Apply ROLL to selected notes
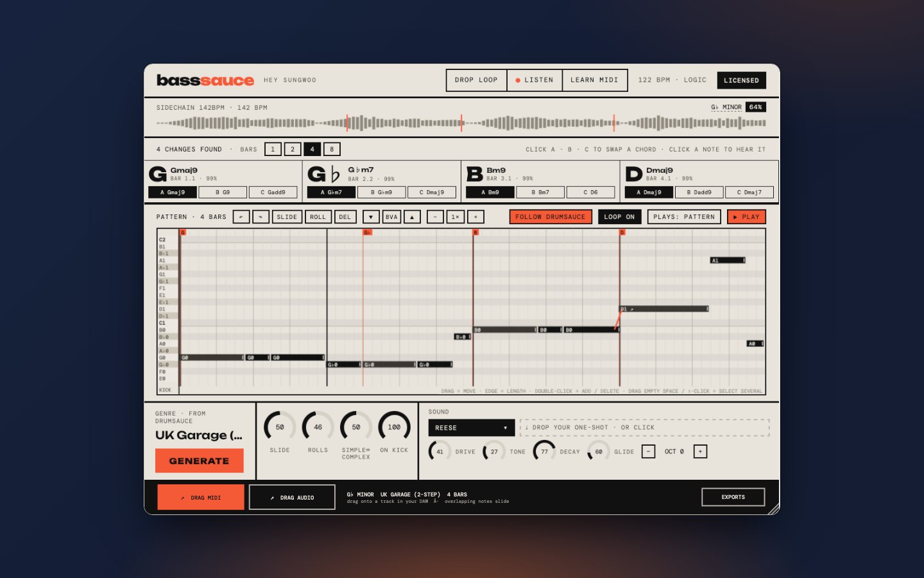Viewport: 924px width, 578px height. (x=318, y=217)
